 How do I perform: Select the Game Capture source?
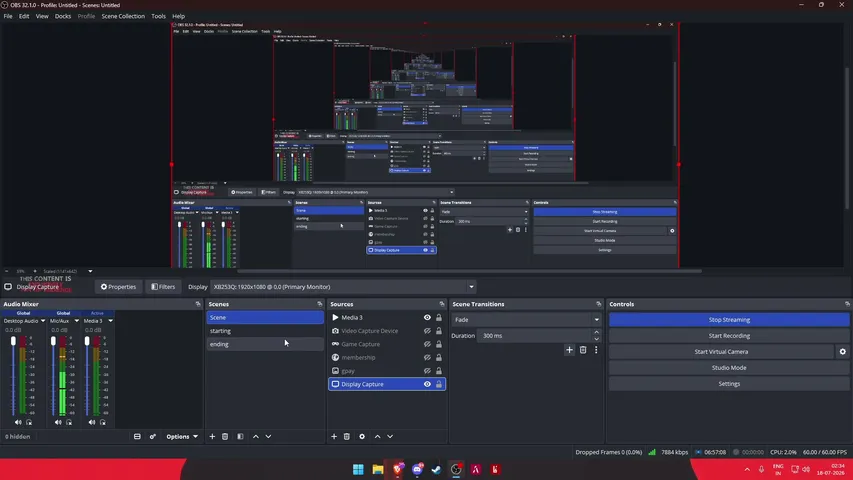click(x=387, y=344)
